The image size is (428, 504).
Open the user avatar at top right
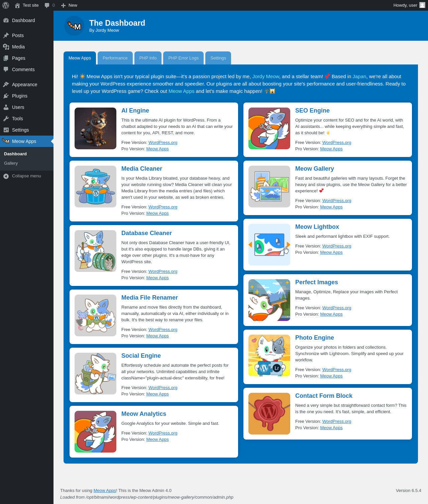pos(422,5)
